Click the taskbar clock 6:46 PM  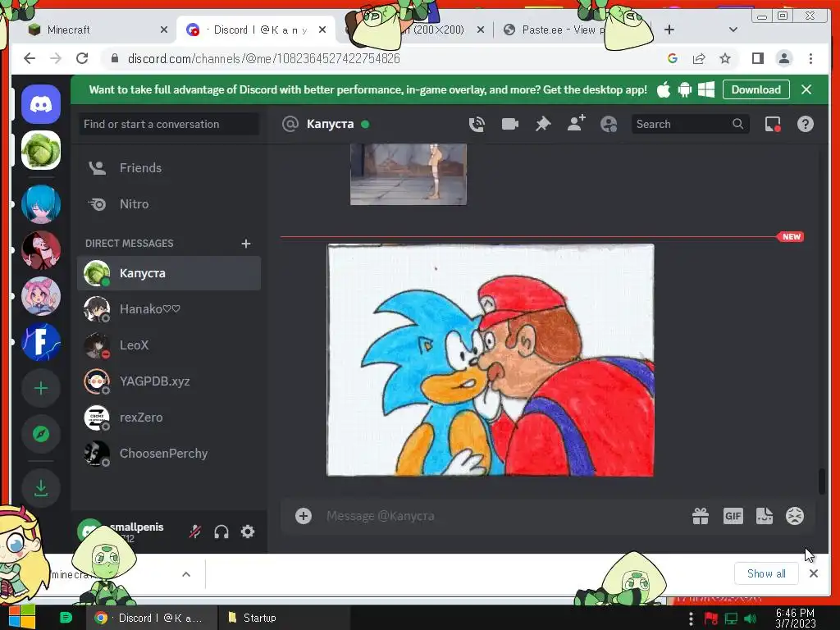pyautogui.click(x=795, y=618)
